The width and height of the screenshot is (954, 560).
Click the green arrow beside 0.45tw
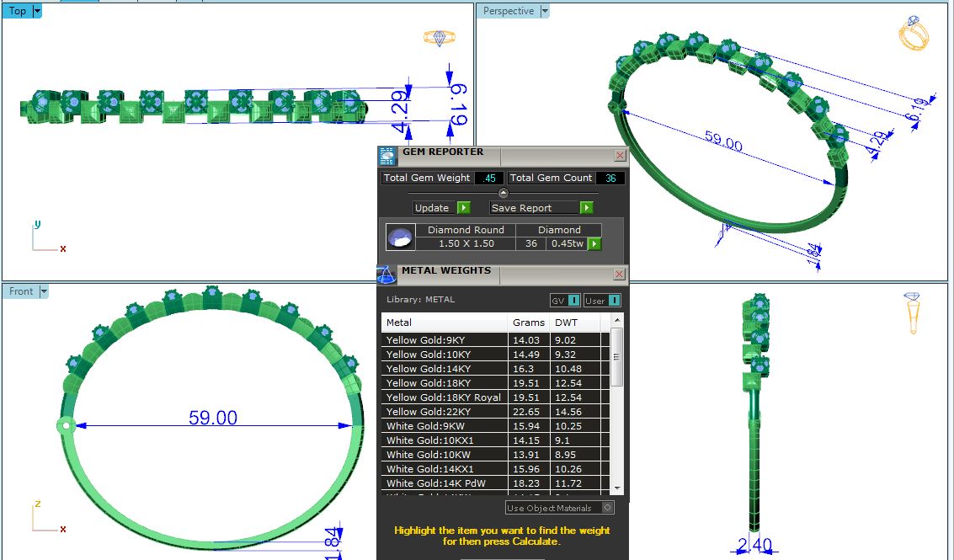point(594,243)
